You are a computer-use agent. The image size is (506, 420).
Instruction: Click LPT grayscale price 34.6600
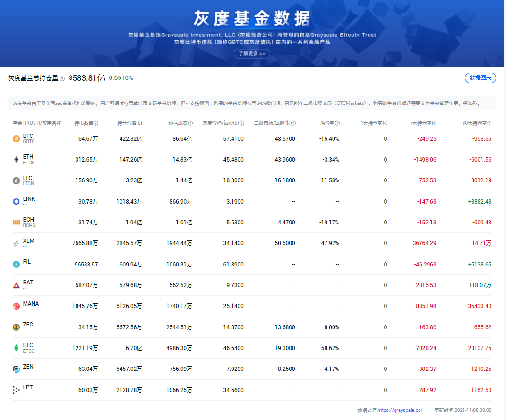coord(233,390)
